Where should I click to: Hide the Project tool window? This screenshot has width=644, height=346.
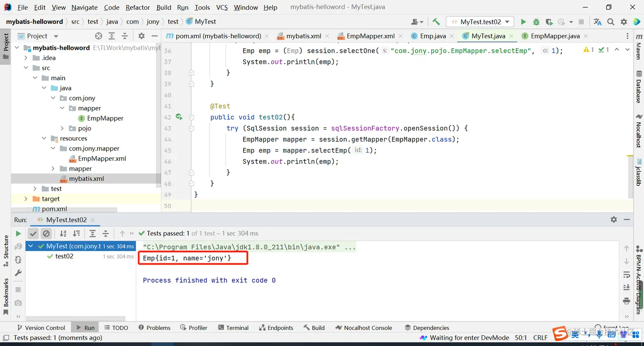155,36
